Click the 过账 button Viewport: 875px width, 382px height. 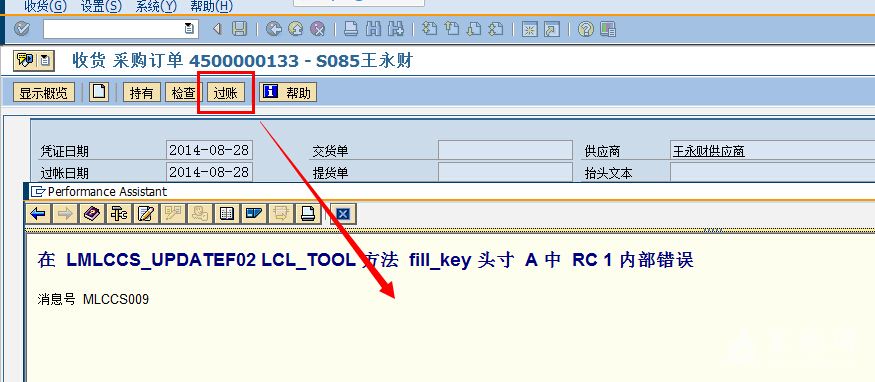pyautogui.click(x=225, y=93)
